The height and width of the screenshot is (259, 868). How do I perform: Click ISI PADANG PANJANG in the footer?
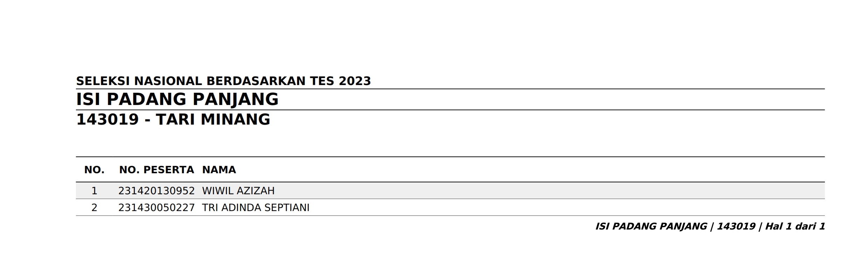(x=651, y=226)
